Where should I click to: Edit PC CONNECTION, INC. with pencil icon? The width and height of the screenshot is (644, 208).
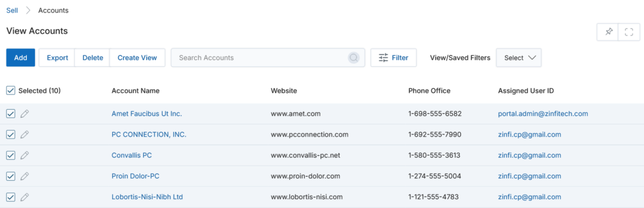24,135
